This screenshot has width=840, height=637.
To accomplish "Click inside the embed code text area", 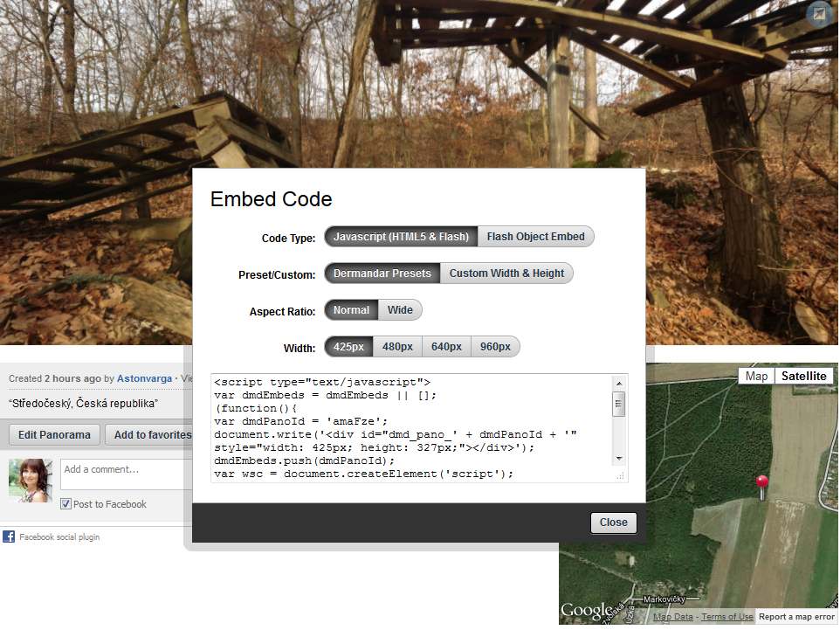I will point(410,428).
